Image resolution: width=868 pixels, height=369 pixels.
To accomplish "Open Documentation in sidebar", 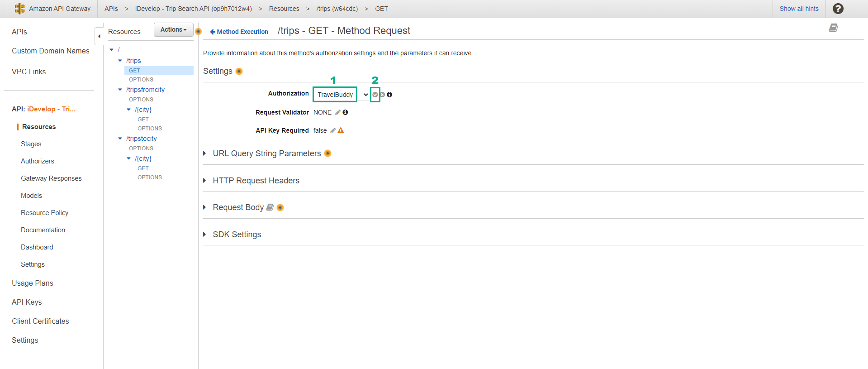I will [x=43, y=230].
